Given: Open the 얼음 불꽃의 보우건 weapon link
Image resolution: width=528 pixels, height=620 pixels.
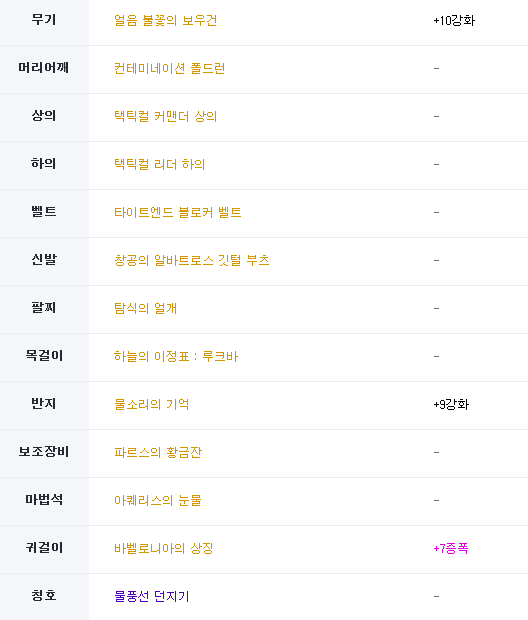Looking at the screenshot, I should pos(165,21).
